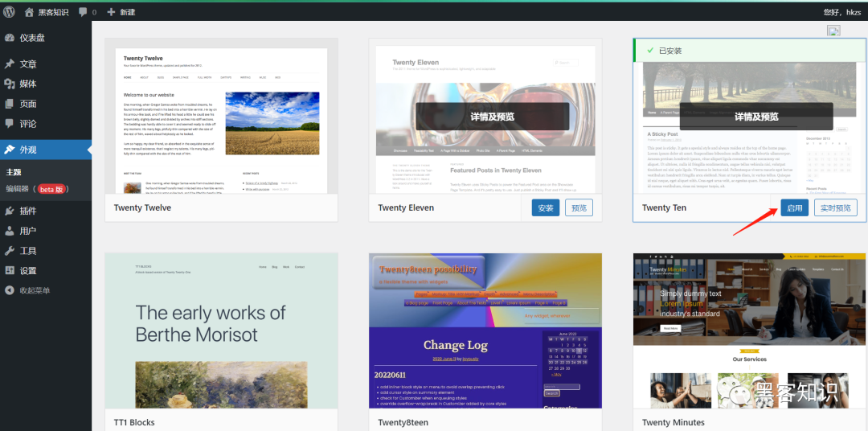This screenshot has height=431, width=868.
Task: Open the comments bubble icon in admin bar
Action: coord(83,11)
